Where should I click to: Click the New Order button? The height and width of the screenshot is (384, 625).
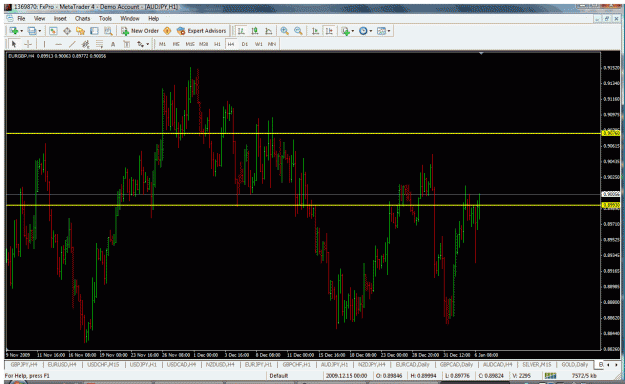click(140, 31)
